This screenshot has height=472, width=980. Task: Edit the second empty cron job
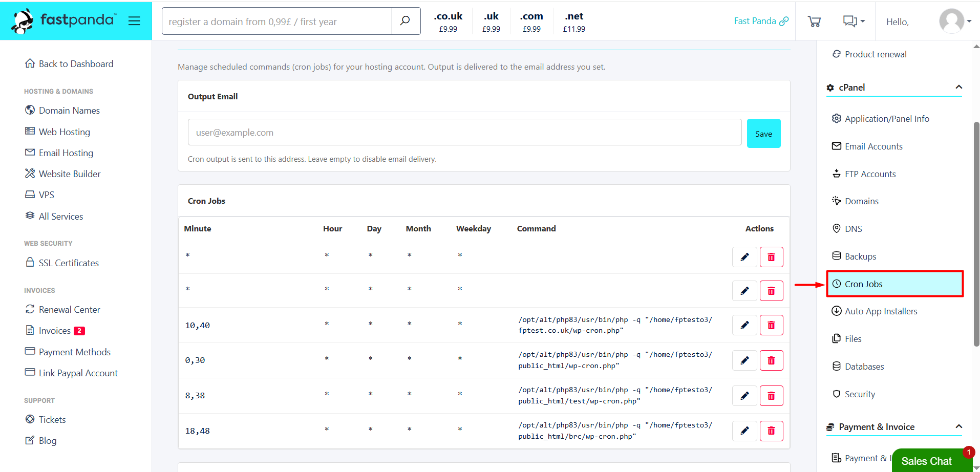coord(744,291)
